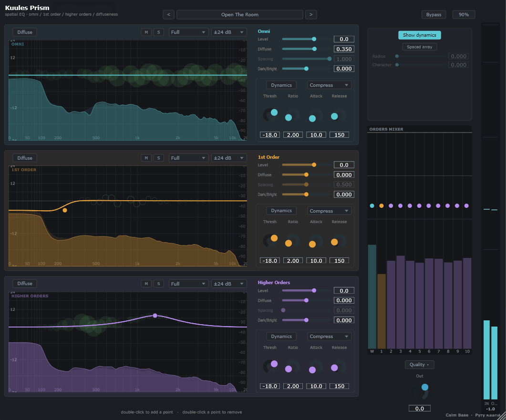506x420 pixels.
Task: Open the Omni Full range dropdown
Action: click(x=188, y=32)
